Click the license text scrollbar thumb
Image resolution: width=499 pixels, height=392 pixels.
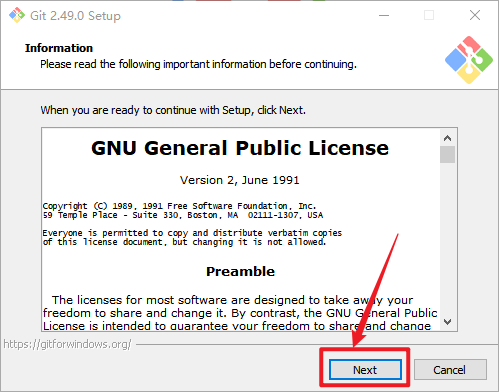click(x=447, y=154)
